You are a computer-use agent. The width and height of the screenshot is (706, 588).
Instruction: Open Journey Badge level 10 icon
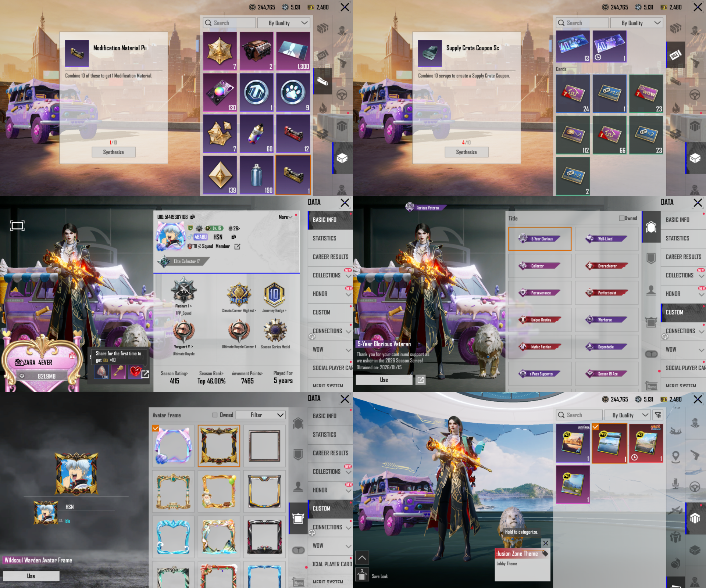[x=274, y=295]
